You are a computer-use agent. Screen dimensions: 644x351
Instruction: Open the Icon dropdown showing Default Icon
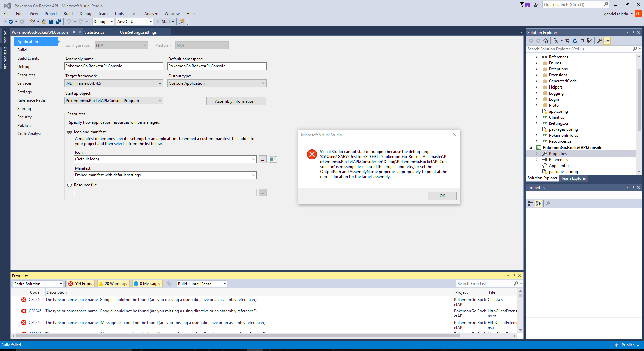coord(165,159)
